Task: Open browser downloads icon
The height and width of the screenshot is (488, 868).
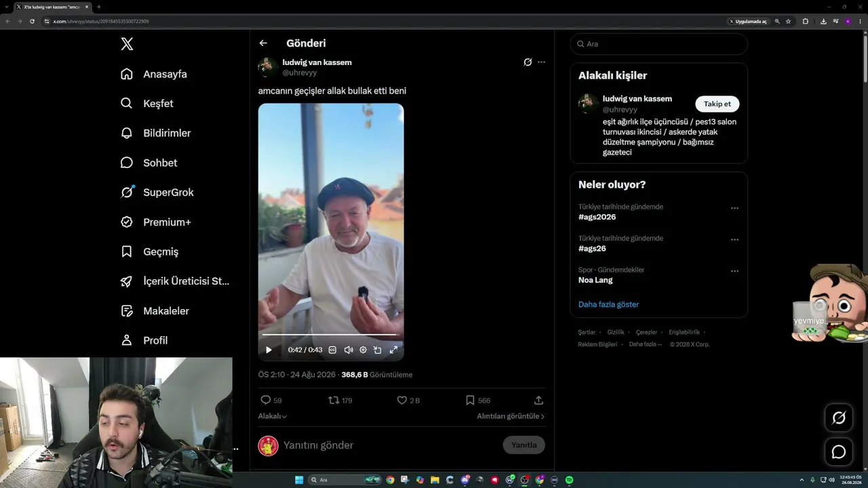Action: [823, 22]
